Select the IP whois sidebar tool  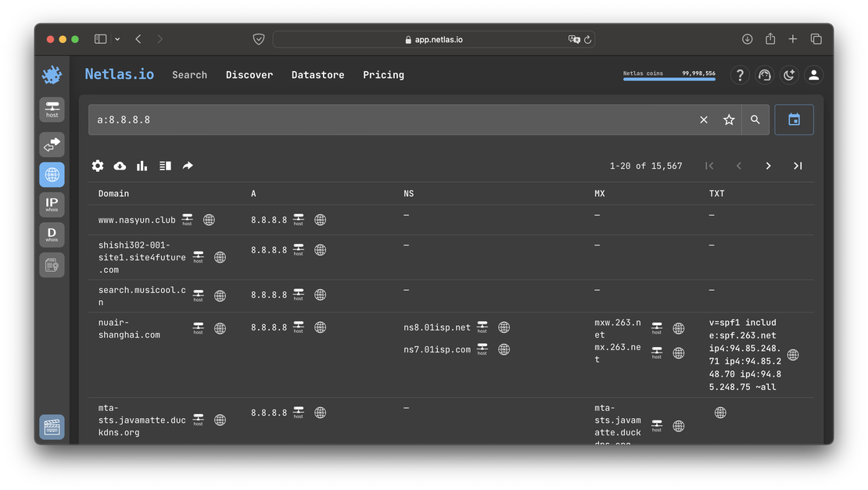point(52,205)
